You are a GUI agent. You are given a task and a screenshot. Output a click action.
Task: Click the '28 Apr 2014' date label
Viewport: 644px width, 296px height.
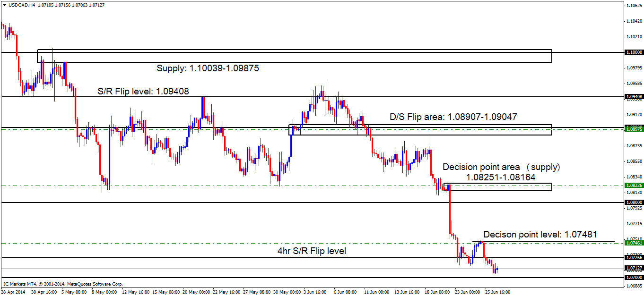pos(14,292)
